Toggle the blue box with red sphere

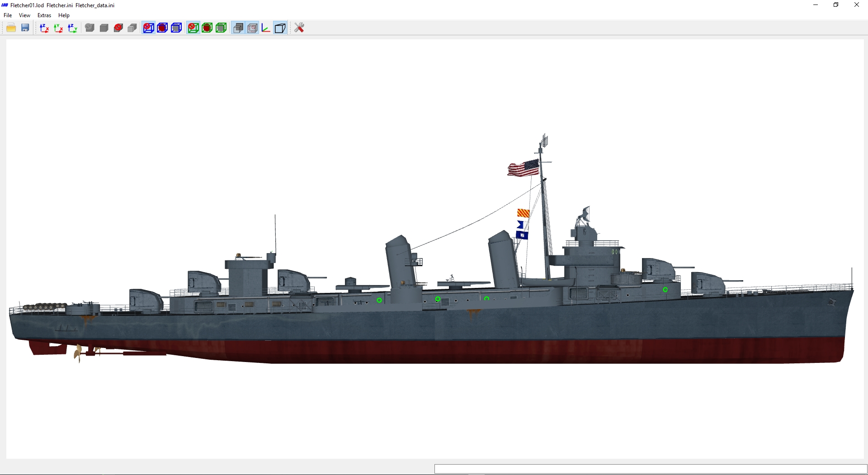click(x=162, y=28)
